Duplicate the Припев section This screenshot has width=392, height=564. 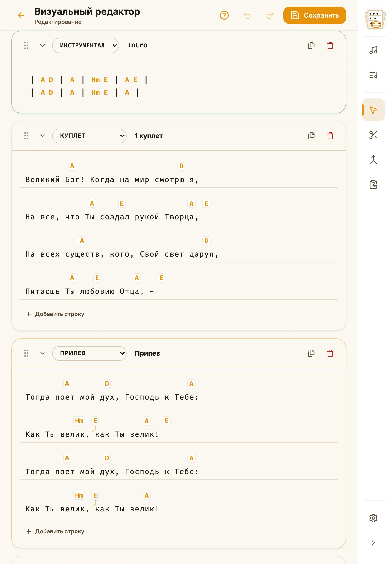pyautogui.click(x=311, y=353)
